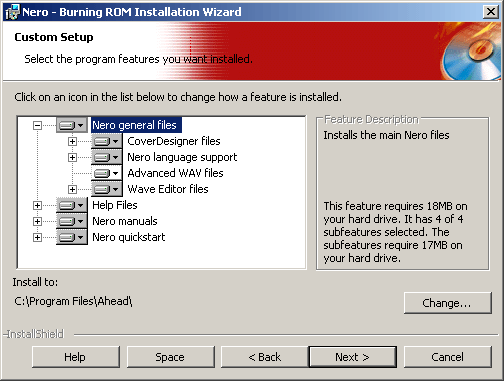Open install-state icon for Help Files
The height and width of the screenshot is (381, 504).
(x=72, y=205)
